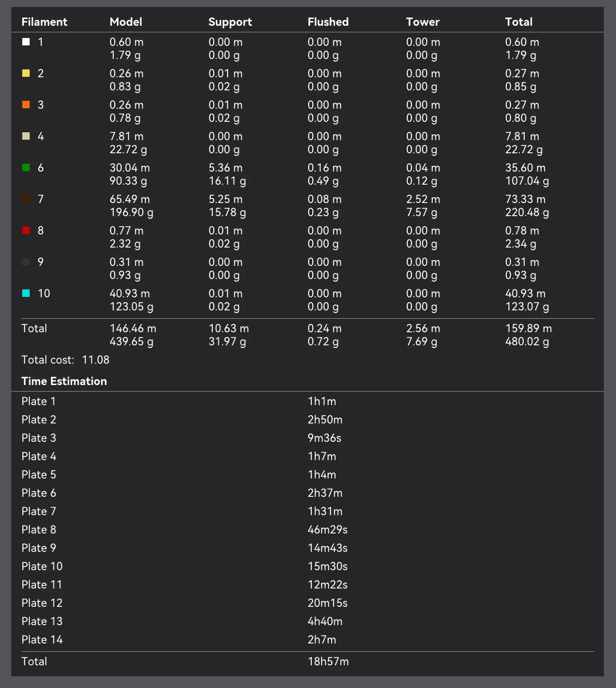616x688 pixels.
Task: Click the brown filament 7 color swatch
Action: click(x=26, y=199)
